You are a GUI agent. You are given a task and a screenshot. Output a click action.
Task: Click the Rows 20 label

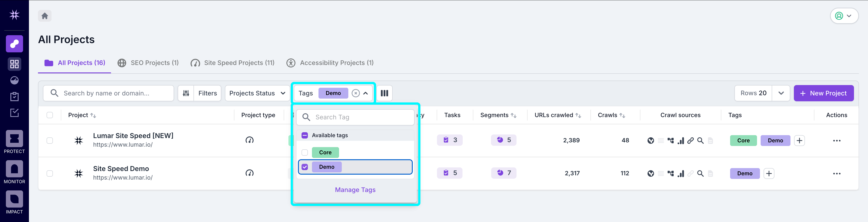[x=753, y=93]
